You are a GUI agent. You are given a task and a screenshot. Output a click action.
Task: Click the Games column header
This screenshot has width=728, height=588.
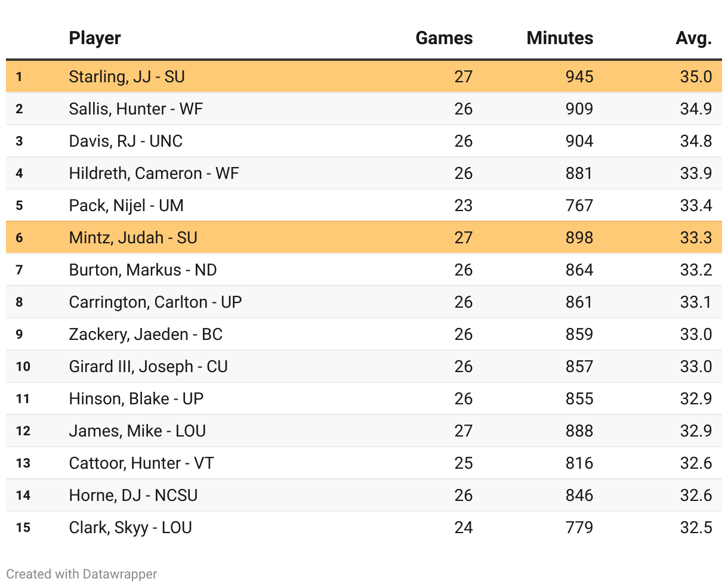444,38
